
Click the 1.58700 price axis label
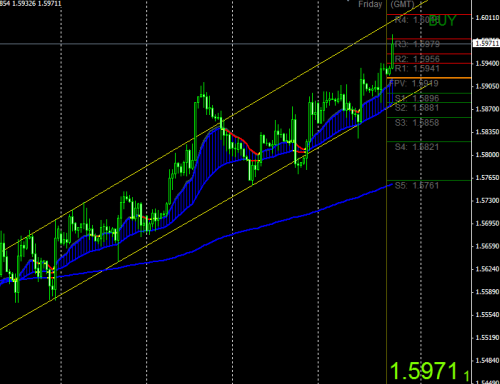coord(487,109)
